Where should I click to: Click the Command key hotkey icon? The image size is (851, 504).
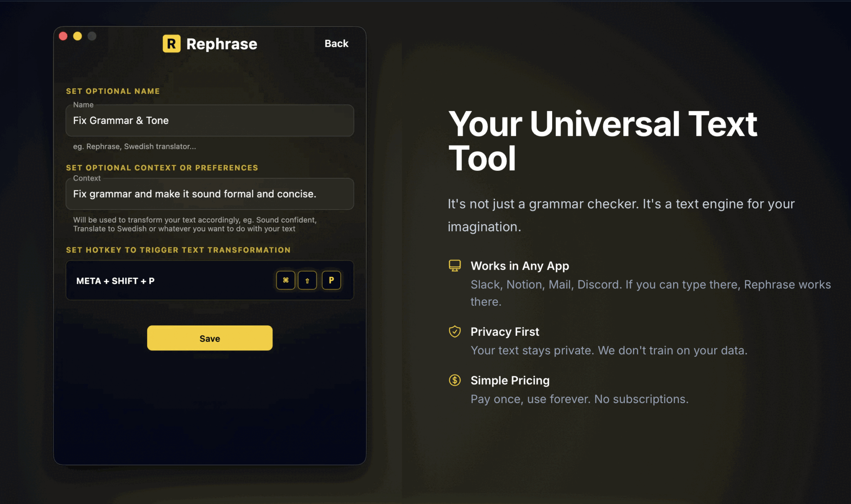tap(285, 280)
